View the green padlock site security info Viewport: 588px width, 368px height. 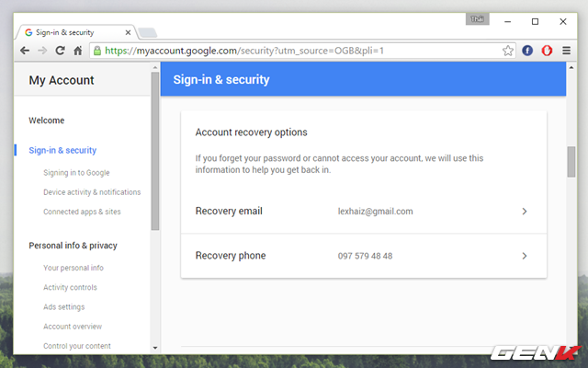pyautogui.click(x=96, y=51)
